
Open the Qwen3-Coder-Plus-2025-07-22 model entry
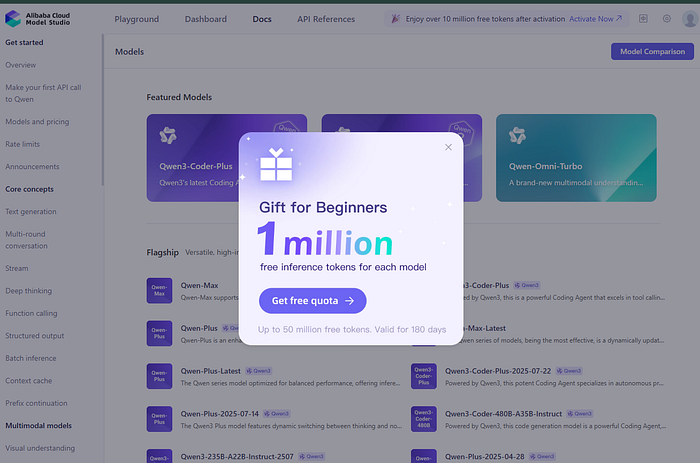point(538,376)
